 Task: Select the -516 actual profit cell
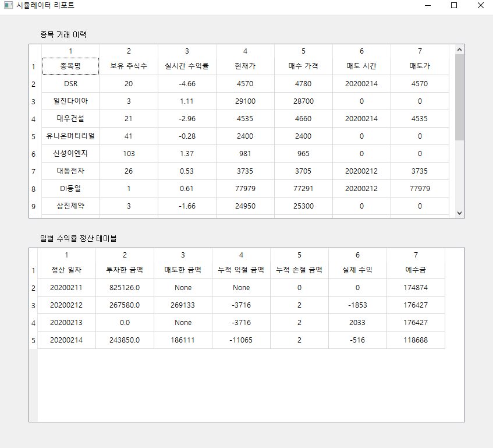pyautogui.click(x=357, y=340)
